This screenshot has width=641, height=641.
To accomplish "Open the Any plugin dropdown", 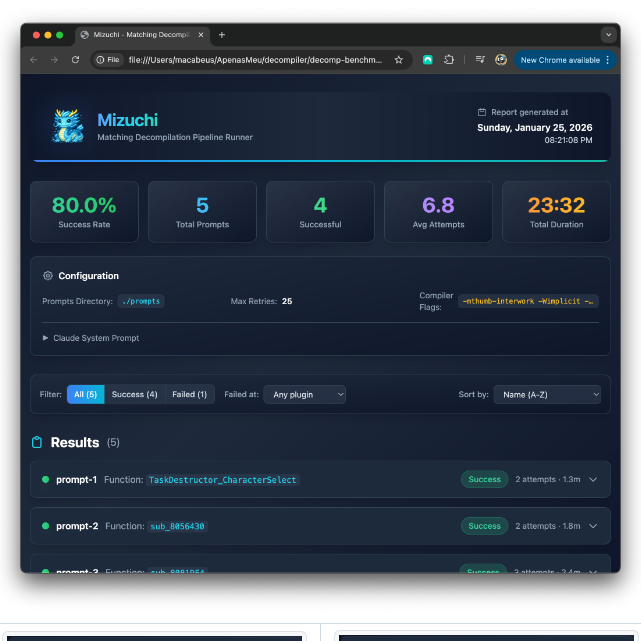I will point(305,394).
